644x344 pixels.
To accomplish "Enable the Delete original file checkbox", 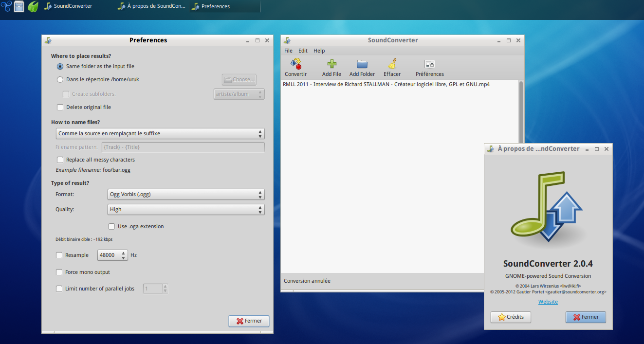I will pyautogui.click(x=60, y=107).
